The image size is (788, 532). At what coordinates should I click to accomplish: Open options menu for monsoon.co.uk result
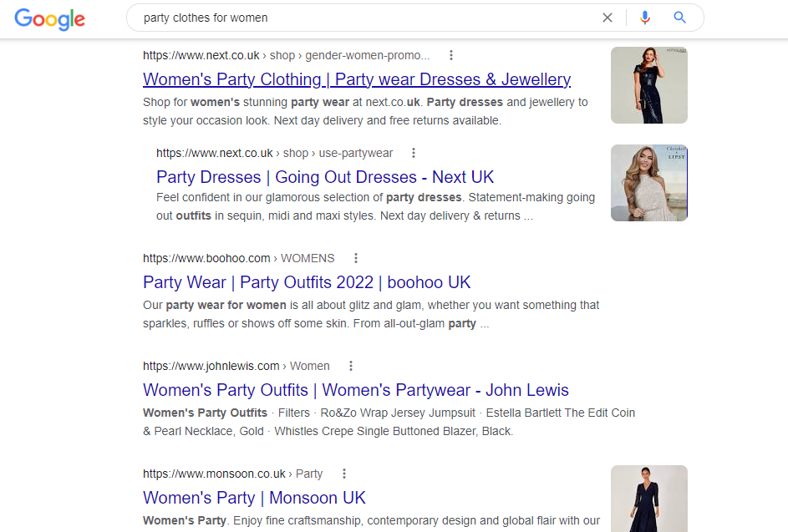click(343, 474)
